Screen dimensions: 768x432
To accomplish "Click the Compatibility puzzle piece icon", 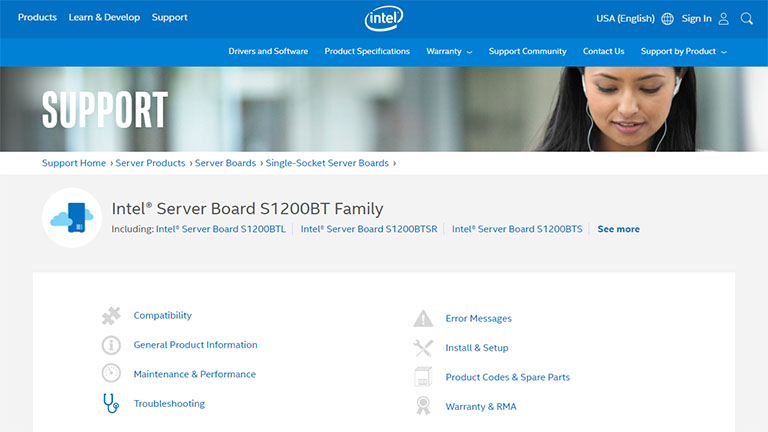I will point(111,315).
